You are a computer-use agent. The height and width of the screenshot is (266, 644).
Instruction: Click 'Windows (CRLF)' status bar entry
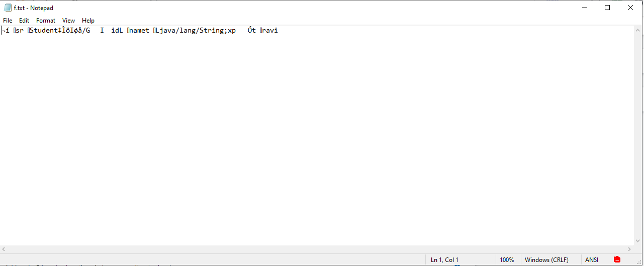546,260
